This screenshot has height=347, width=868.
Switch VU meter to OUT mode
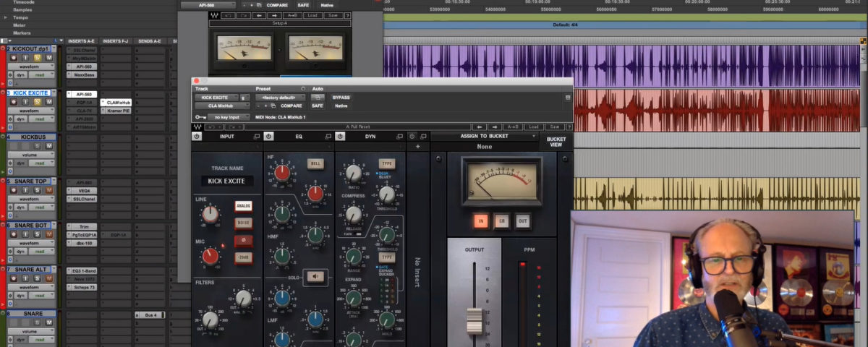(523, 221)
